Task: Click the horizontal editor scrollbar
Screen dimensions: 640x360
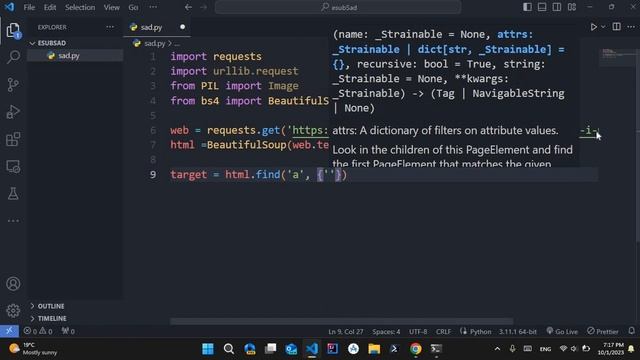Action: point(342,321)
